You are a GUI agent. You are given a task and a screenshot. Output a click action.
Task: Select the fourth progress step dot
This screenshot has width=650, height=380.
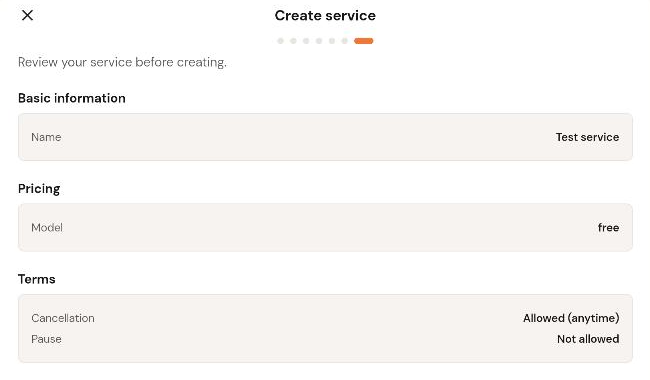(x=319, y=41)
